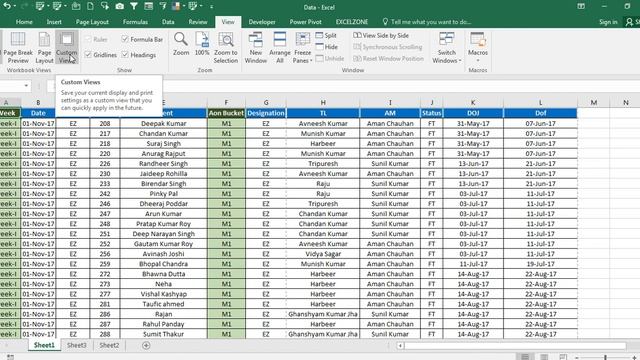Open the Name Box dropdown arrow

(x=26, y=86)
